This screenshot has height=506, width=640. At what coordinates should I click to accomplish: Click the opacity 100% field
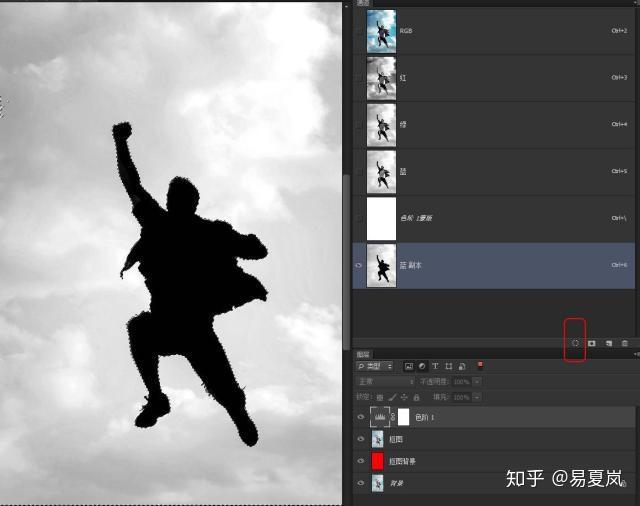(x=461, y=382)
